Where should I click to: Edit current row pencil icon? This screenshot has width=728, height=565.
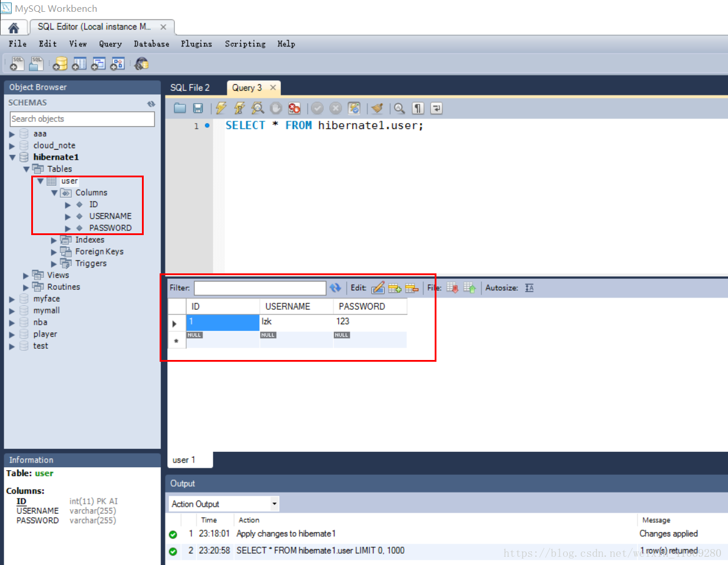(x=378, y=288)
